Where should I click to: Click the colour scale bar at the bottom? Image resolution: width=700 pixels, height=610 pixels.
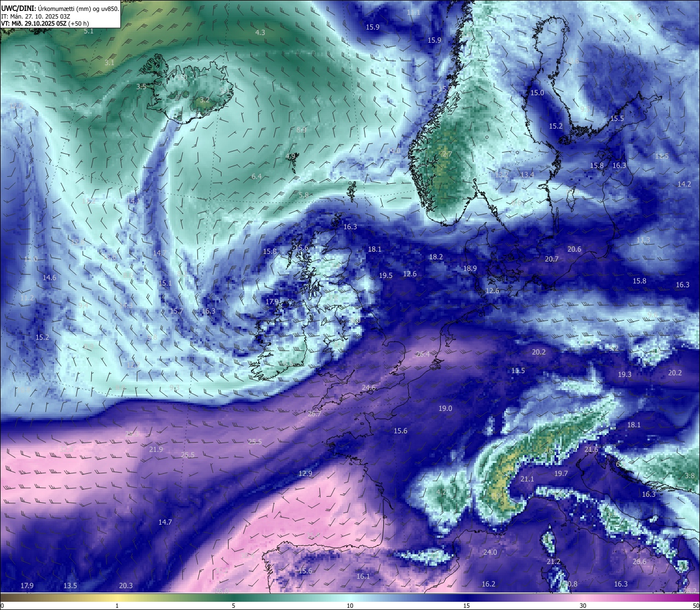350,597
